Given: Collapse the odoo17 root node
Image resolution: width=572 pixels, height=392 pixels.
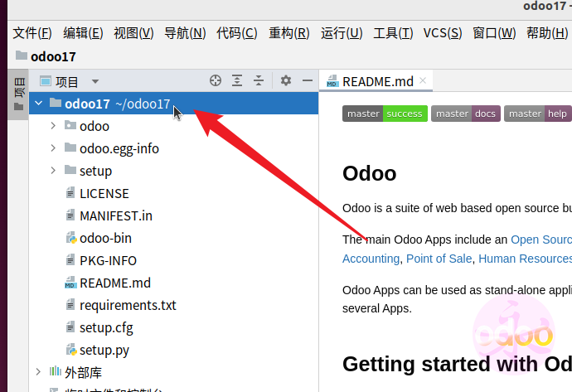Looking at the screenshot, I should click(x=39, y=104).
